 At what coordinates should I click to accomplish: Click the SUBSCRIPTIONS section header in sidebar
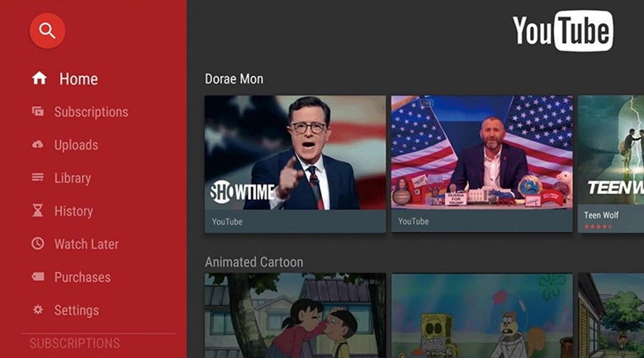75,343
